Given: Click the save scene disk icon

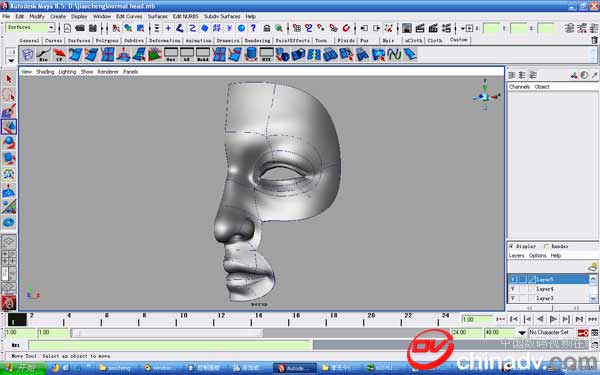Looking at the screenshot, I should point(93,28).
